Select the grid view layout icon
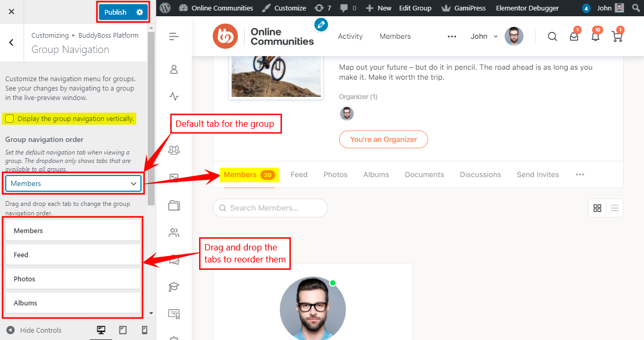Viewport: 644px width, 340px height. point(597,208)
